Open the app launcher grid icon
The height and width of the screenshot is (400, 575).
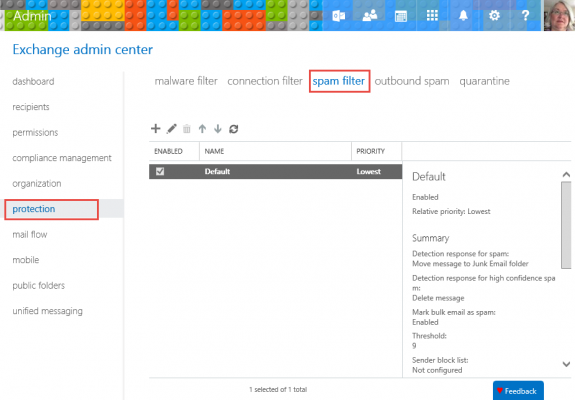pyautogui.click(x=432, y=15)
